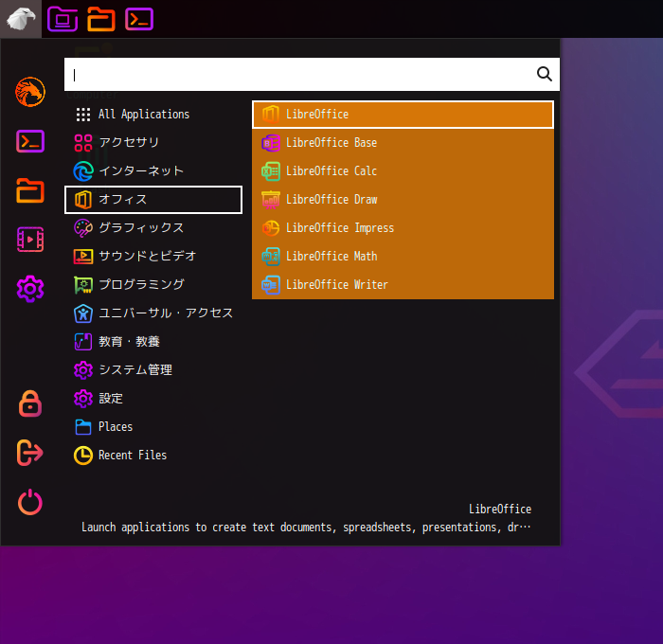
Task: Select the サウンドとビデオ category
Action: tap(153, 257)
